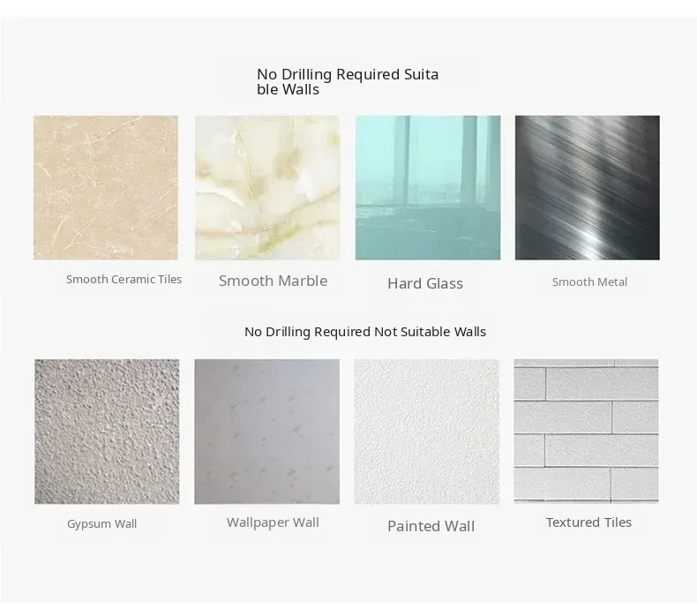
Task: Click the 'No Drilling Required Suitable Walls' heading
Action: (x=348, y=82)
